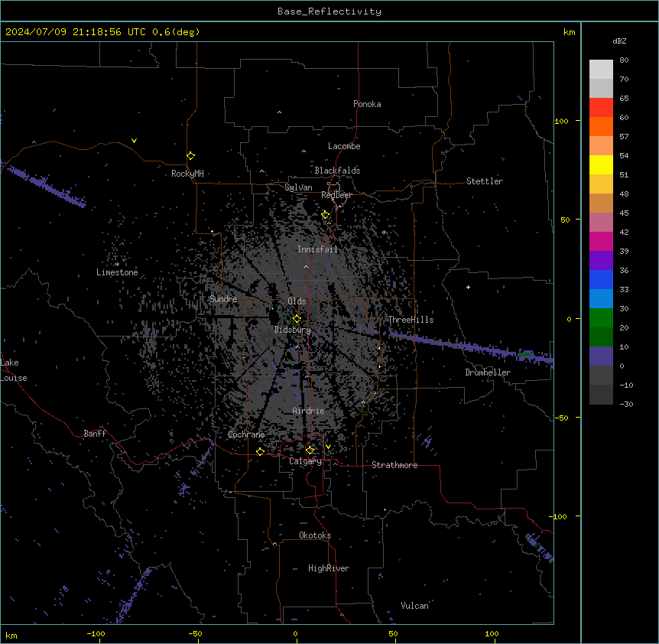Click the Sylvan label
Screen dimensions: 659x644
(x=298, y=187)
